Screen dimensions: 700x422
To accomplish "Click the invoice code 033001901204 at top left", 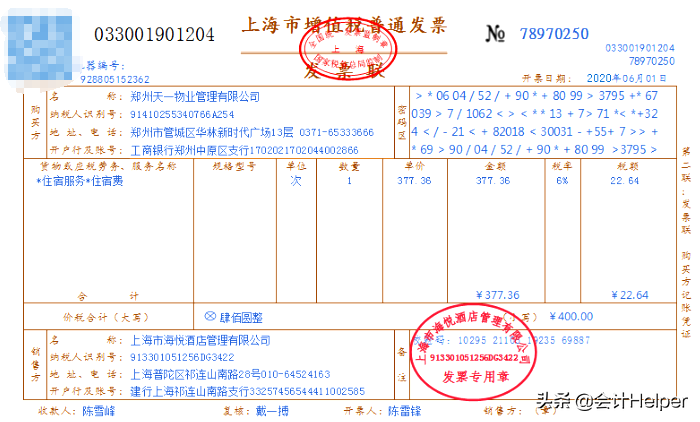I will 154,35.
